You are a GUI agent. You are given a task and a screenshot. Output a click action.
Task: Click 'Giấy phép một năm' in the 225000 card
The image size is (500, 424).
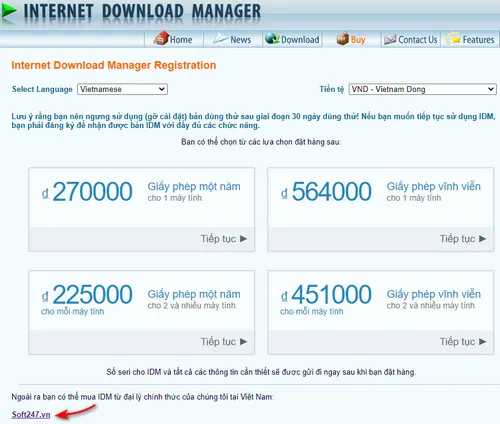point(194,294)
